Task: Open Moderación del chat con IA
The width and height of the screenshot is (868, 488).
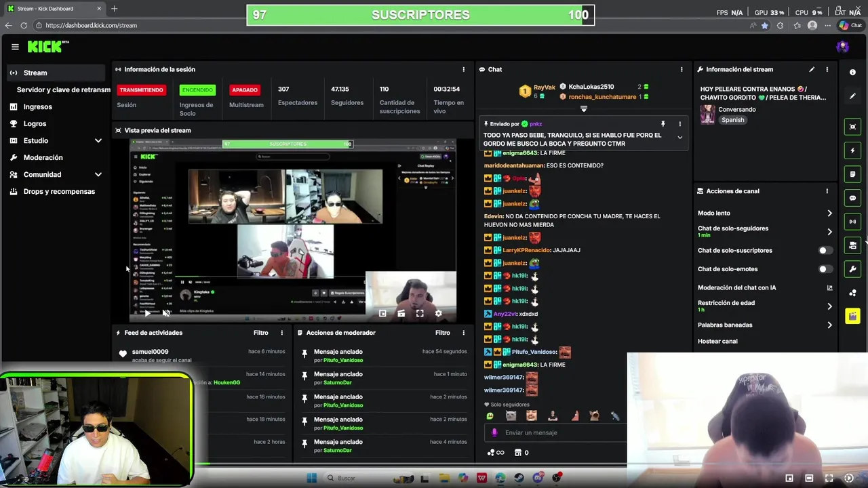Action: 765,287
